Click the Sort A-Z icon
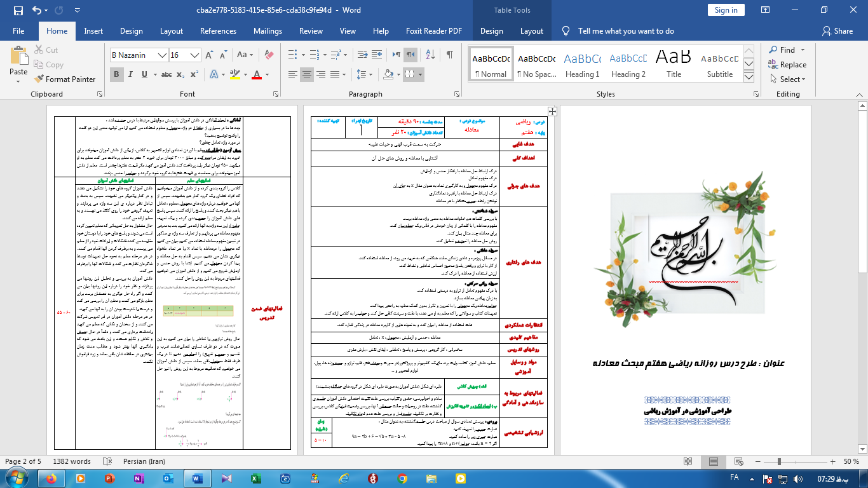Screen dimensions: 868x488 (431, 55)
